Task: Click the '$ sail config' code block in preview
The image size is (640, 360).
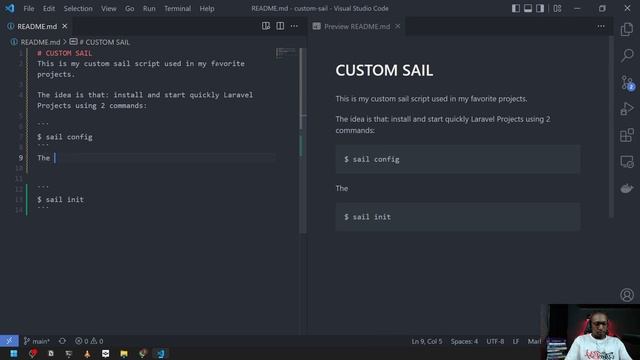Action: 458,159
